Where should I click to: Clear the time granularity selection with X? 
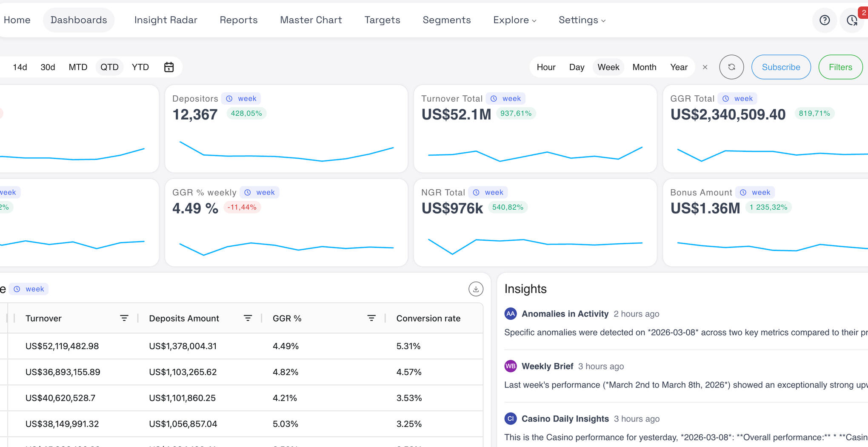click(705, 67)
